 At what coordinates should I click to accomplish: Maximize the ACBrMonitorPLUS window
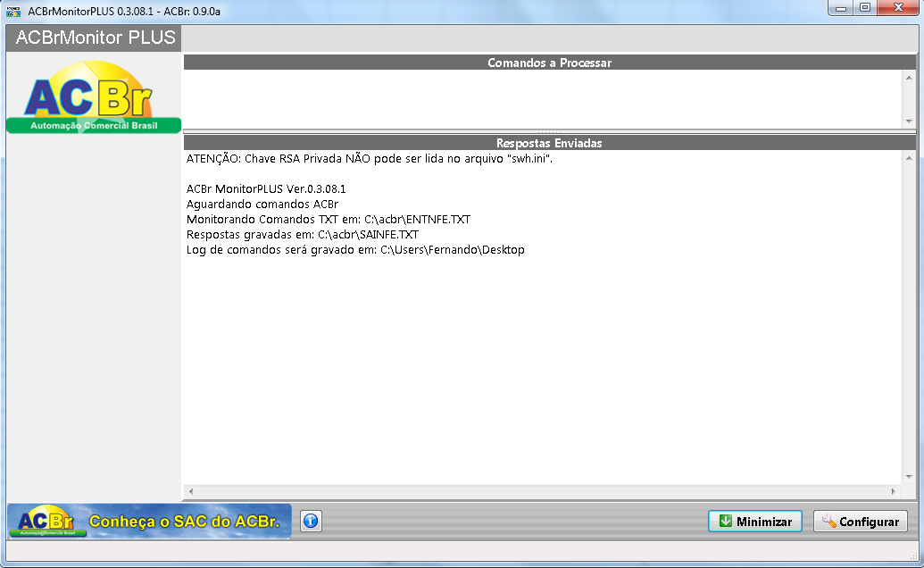coord(865,8)
